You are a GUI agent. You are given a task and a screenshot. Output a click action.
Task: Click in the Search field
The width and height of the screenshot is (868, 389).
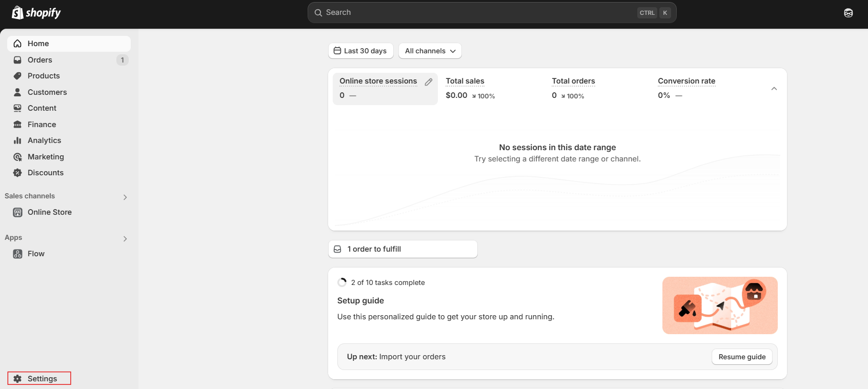tap(492, 13)
